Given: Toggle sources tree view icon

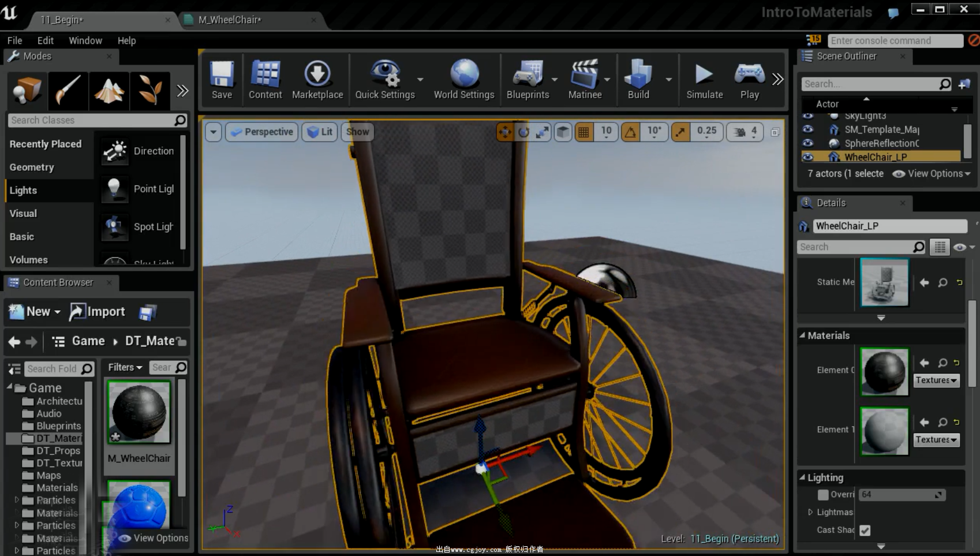Looking at the screenshot, I should (14, 368).
